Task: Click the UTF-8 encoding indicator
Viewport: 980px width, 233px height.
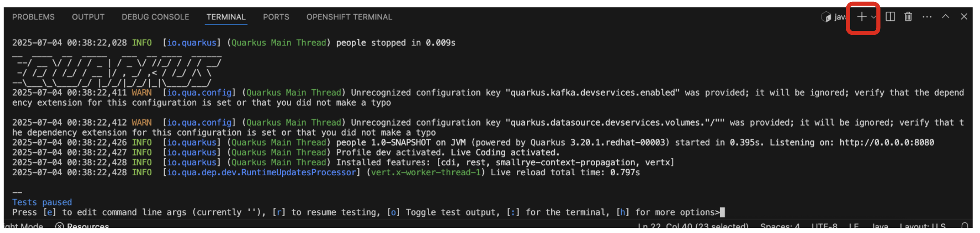Action: [x=824, y=226]
